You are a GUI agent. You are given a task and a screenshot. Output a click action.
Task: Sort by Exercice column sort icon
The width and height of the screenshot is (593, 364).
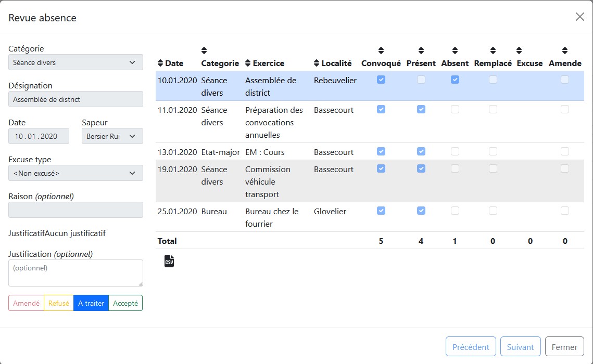click(248, 63)
